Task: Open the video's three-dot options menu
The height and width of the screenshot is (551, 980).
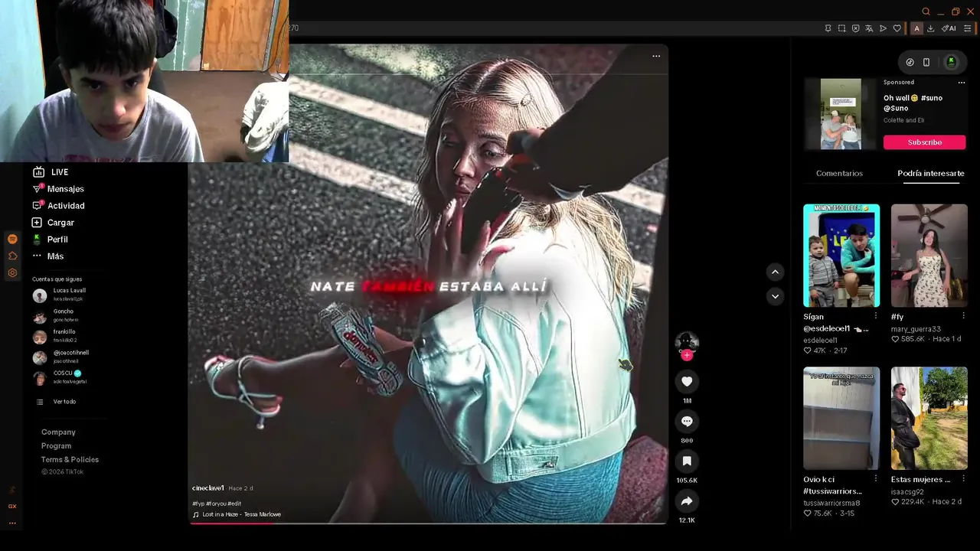Action: click(x=656, y=56)
